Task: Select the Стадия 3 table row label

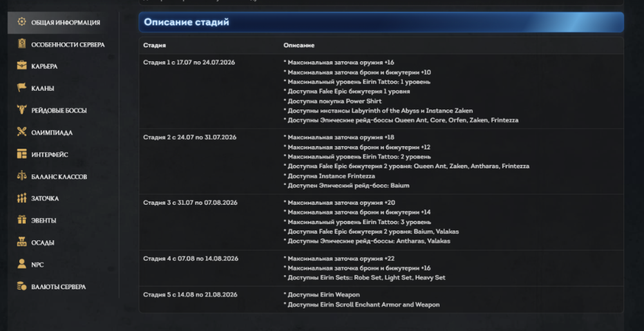Action: click(x=190, y=203)
